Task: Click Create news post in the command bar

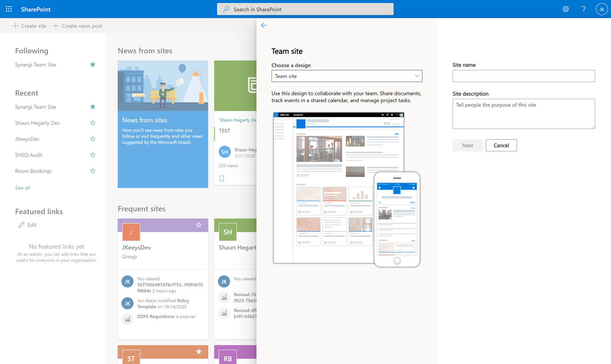Action: click(x=77, y=26)
